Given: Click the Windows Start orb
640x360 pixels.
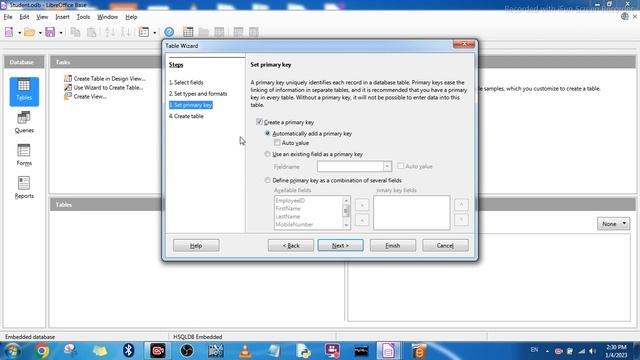Looking at the screenshot, I should click(x=12, y=351).
